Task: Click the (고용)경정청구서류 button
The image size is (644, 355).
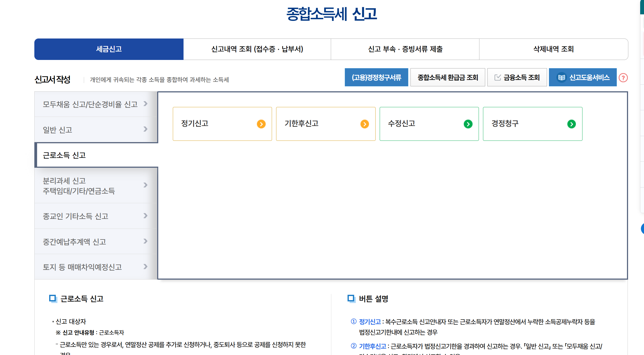Action: pos(376,78)
